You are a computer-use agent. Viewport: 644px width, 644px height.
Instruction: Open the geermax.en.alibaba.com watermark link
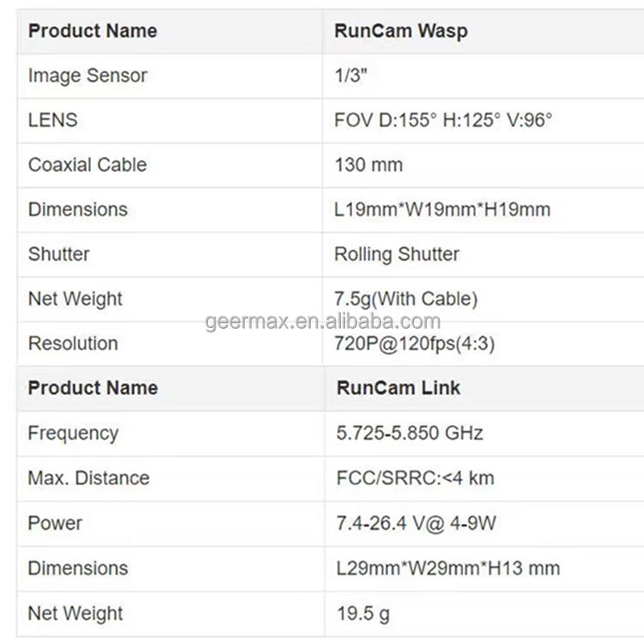click(x=323, y=322)
